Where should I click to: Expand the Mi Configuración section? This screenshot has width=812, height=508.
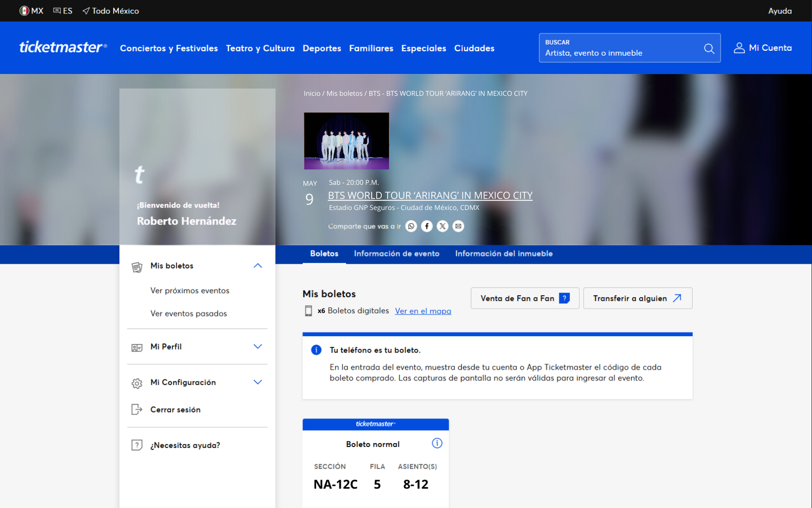(x=258, y=382)
